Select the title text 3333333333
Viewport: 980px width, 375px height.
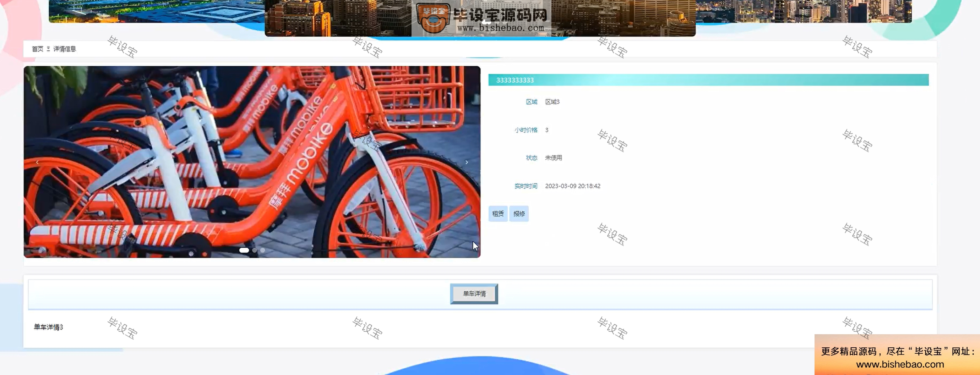(515, 80)
